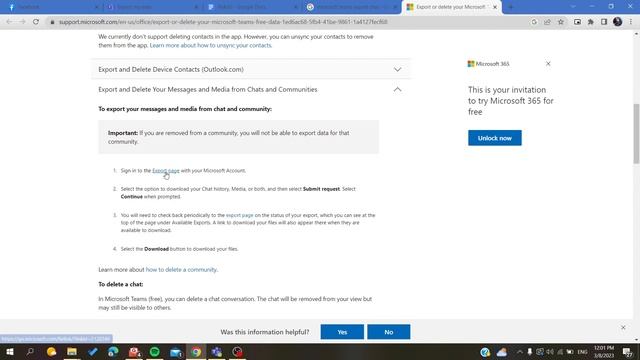640x360 pixels.
Task: Bookmark this page with the star icon
Action: click(561, 22)
